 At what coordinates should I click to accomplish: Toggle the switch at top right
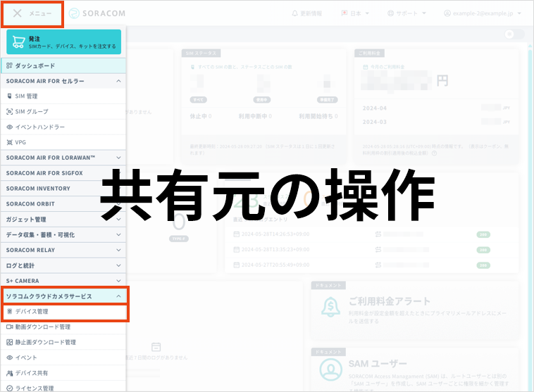[x=514, y=34]
